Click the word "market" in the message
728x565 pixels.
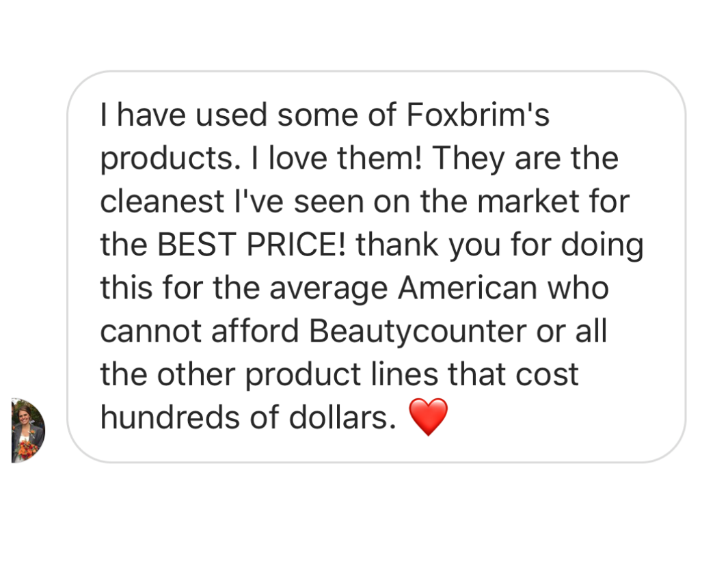pos(528,202)
